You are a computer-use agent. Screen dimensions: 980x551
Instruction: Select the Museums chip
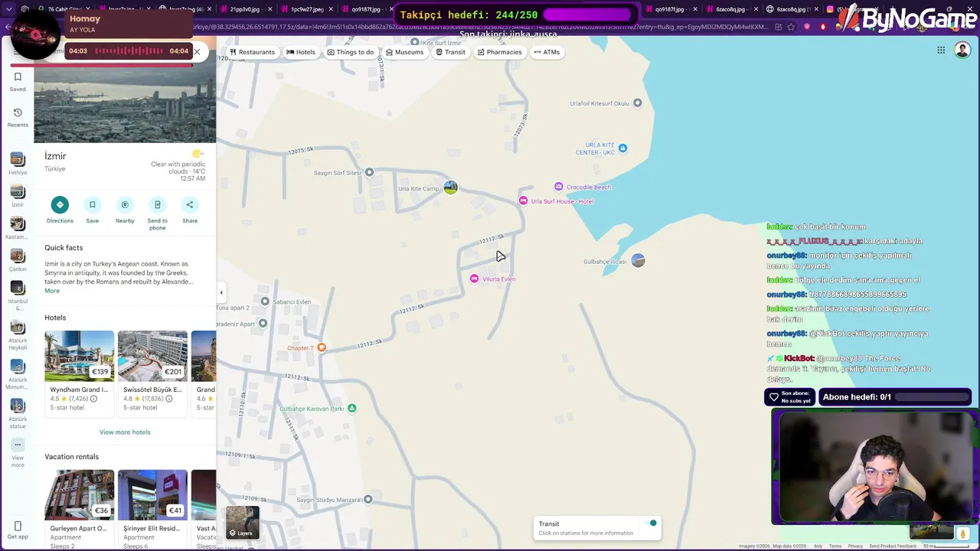click(404, 52)
